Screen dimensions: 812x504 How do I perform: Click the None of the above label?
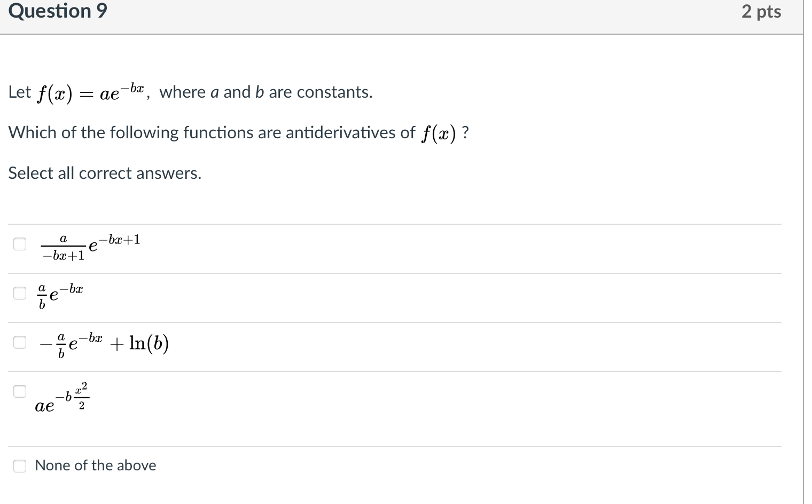[x=96, y=466]
